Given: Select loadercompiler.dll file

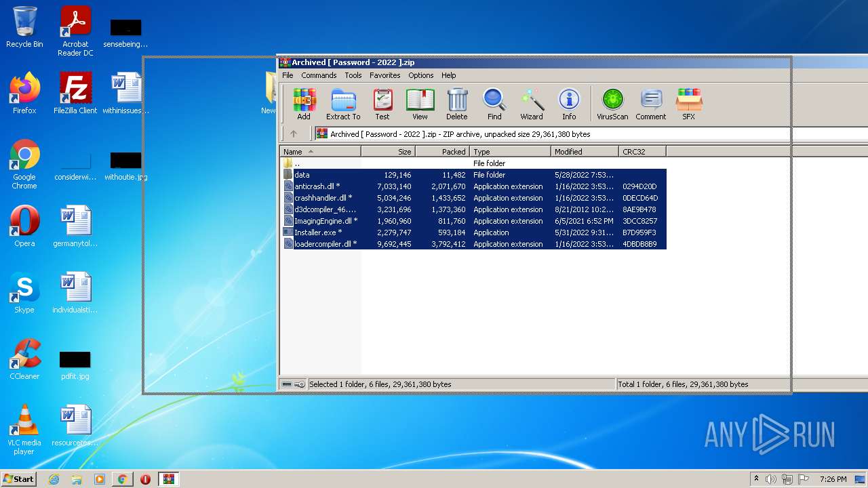Looking at the screenshot, I should pyautogui.click(x=473, y=244).
